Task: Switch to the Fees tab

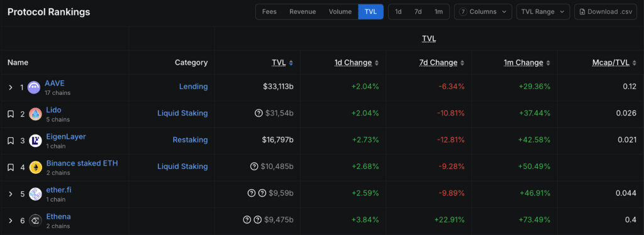Action: tap(269, 12)
